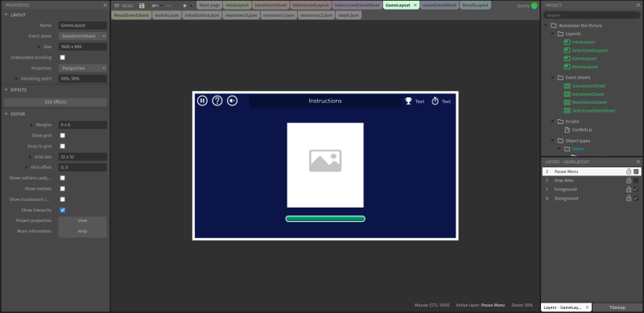
Task: Switch to the GameEventSheet tab
Action: (440, 6)
